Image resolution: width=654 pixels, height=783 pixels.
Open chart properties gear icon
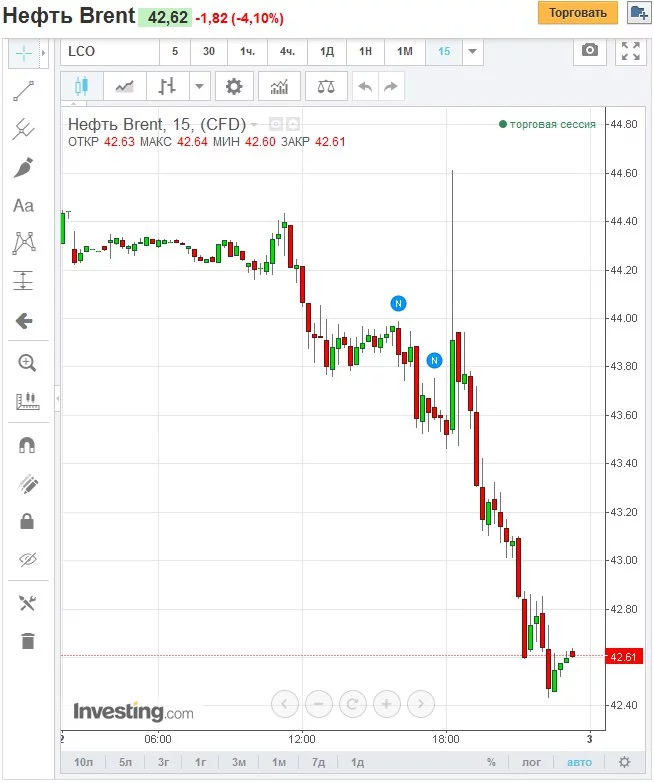click(x=234, y=86)
